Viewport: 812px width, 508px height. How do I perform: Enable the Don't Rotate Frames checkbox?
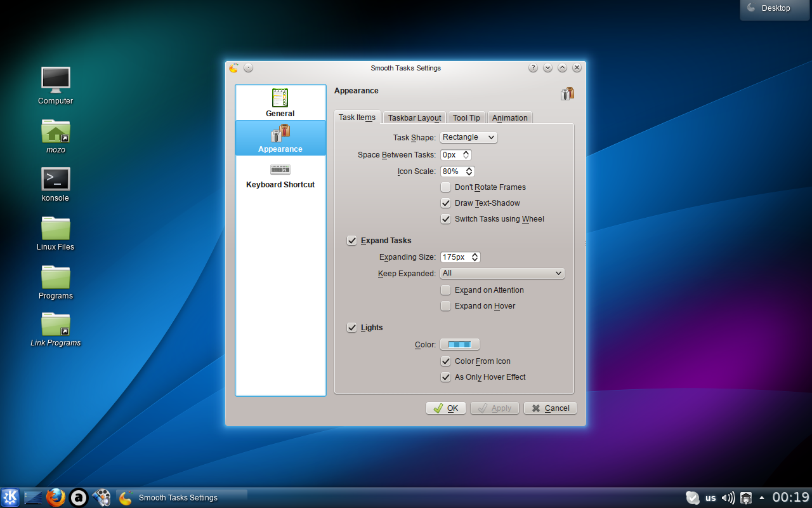[446, 187]
